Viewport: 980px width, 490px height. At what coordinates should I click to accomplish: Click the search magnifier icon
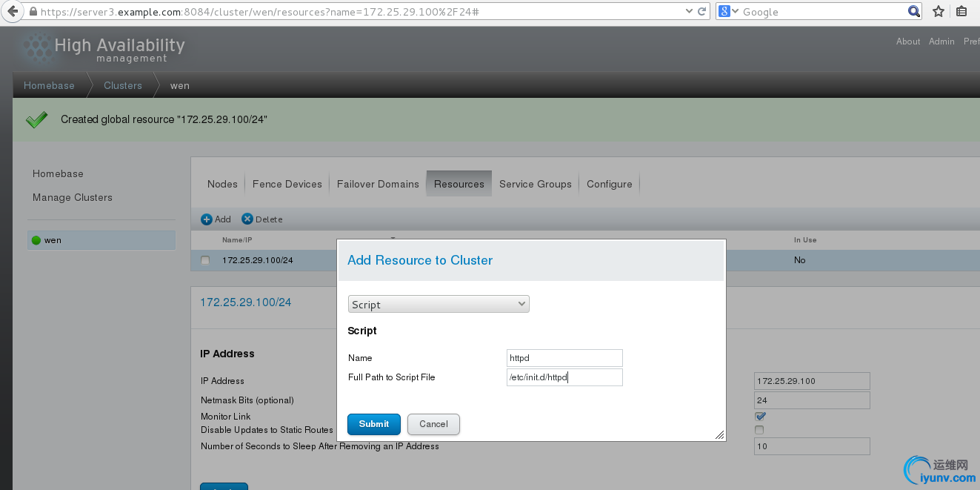[x=914, y=12]
